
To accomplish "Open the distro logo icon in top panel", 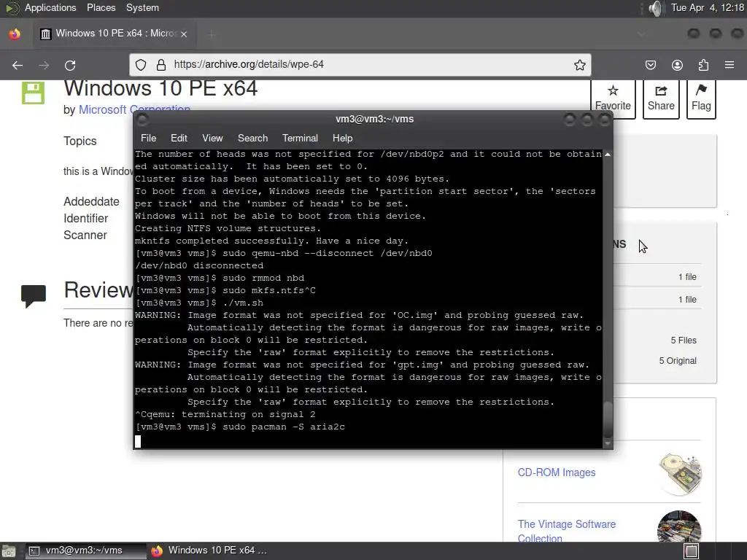I will point(12,8).
